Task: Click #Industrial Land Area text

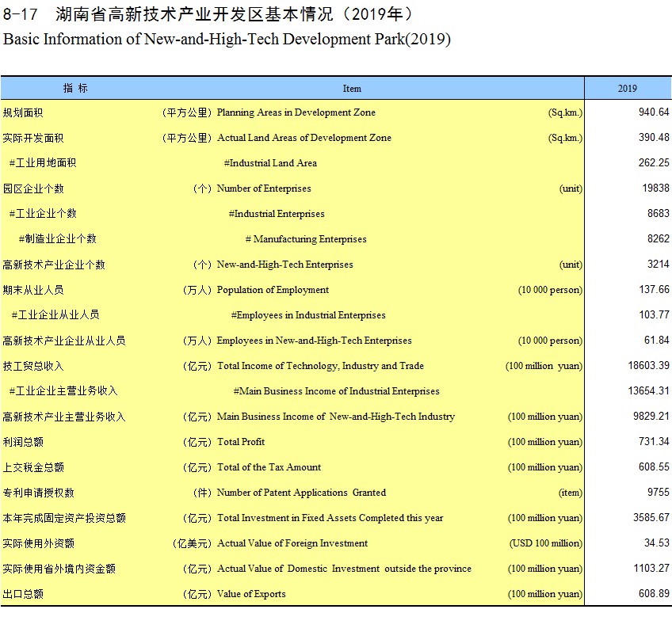Action: (270, 163)
